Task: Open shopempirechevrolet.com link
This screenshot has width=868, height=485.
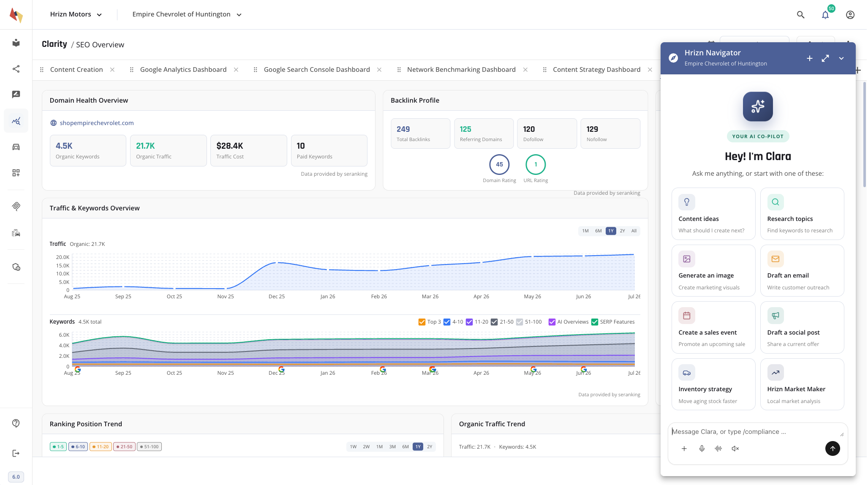Action: click(x=97, y=123)
